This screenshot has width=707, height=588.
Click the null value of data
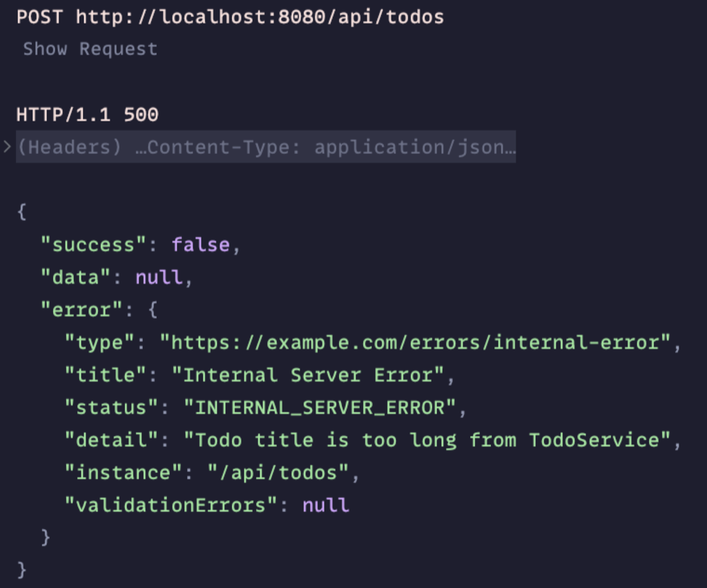coord(159,277)
